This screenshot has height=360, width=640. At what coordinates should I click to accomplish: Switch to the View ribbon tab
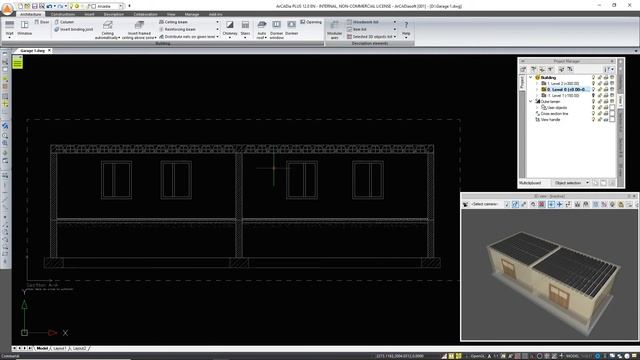click(x=171, y=14)
